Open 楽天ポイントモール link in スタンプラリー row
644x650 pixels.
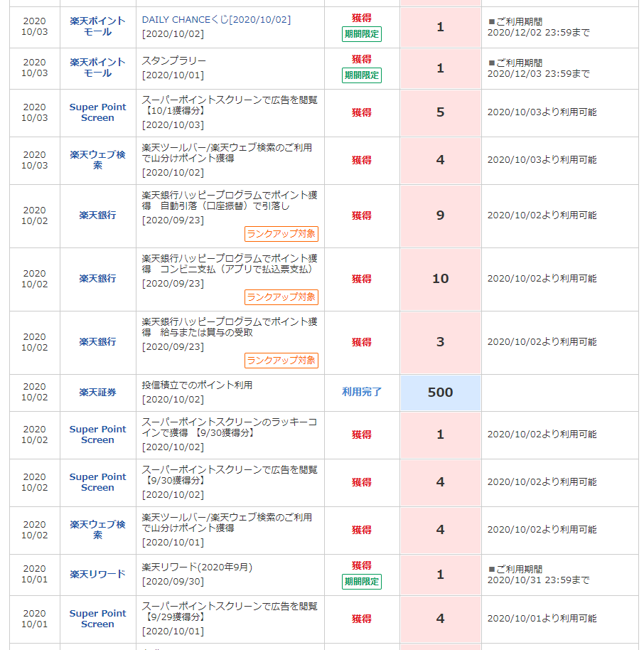point(97,68)
